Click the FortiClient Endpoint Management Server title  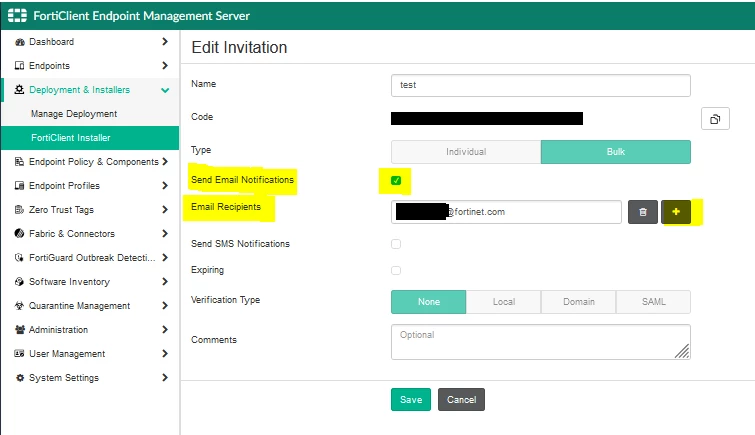click(x=142, y=16)
